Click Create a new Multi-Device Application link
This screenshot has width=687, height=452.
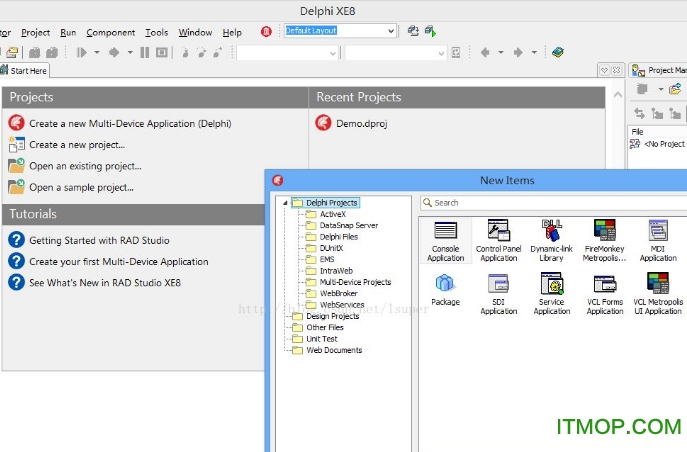130,124
